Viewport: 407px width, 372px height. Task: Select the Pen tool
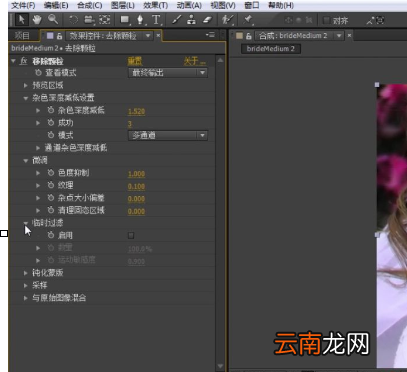tap(140, 20)
